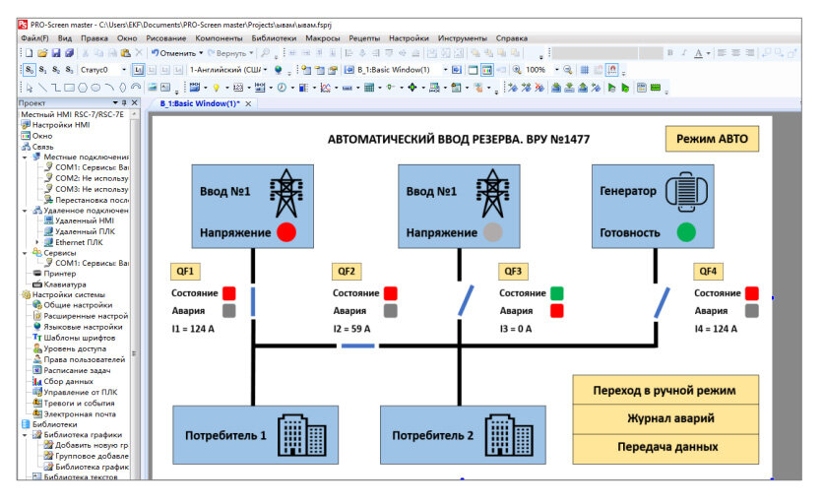Viewport: 823px width, 504px height.
Task: Open the Правка menu
Action: pos(95,38)
